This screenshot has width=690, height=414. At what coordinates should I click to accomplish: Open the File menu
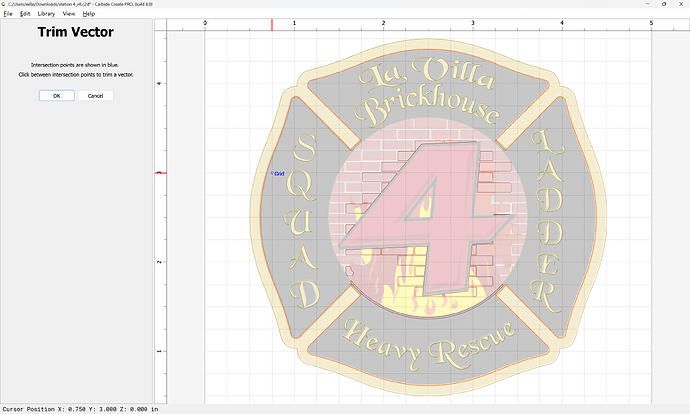[8, 14]
